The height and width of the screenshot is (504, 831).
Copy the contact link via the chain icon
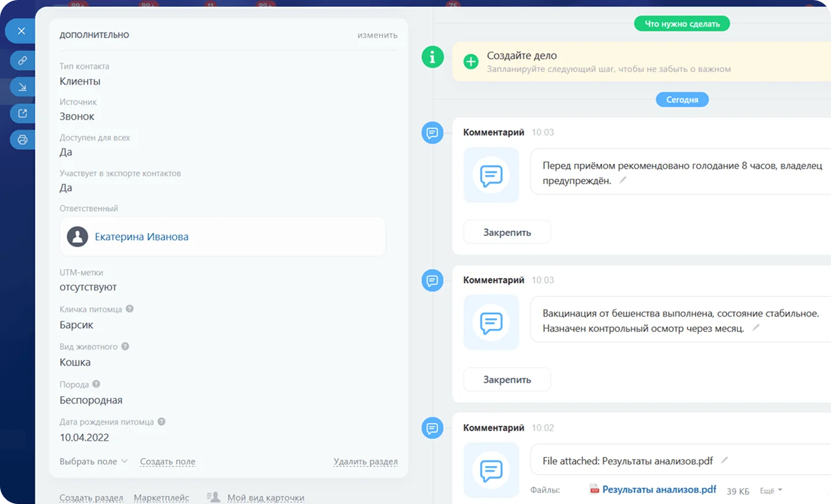click(x=23, y=60)
